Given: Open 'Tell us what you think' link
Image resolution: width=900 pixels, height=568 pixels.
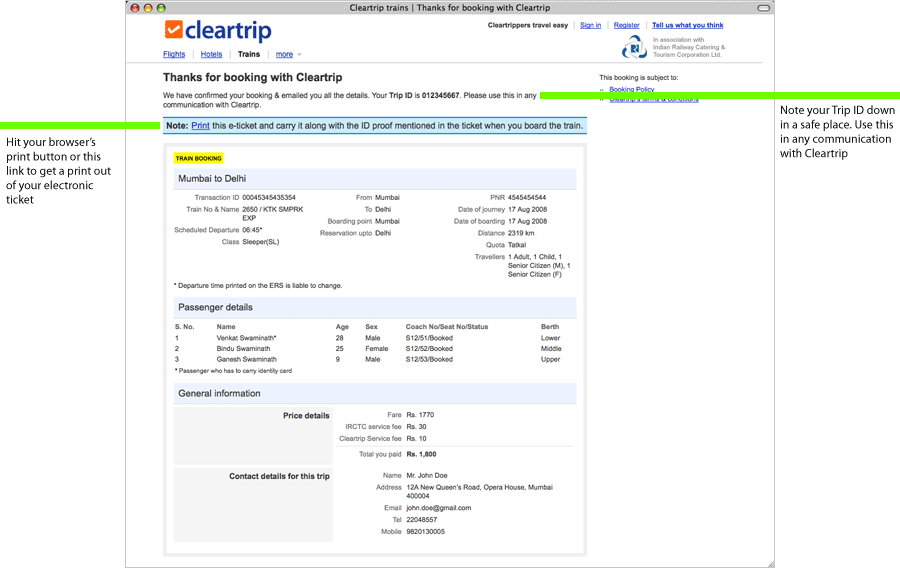Looking at the screenshot, I should [687, 25].
